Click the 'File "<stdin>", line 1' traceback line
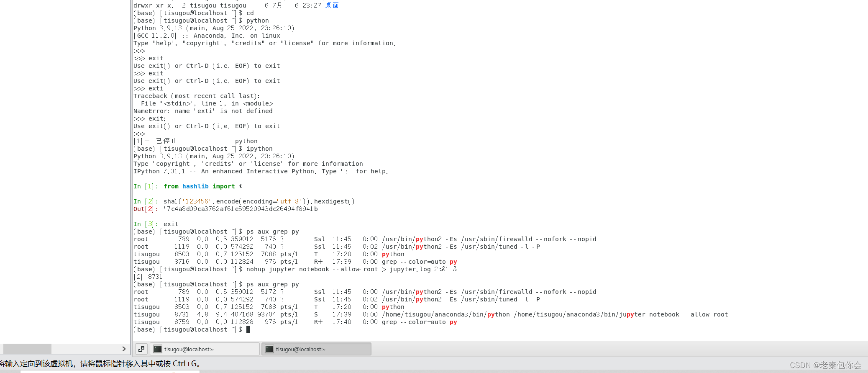 [207, 103]
